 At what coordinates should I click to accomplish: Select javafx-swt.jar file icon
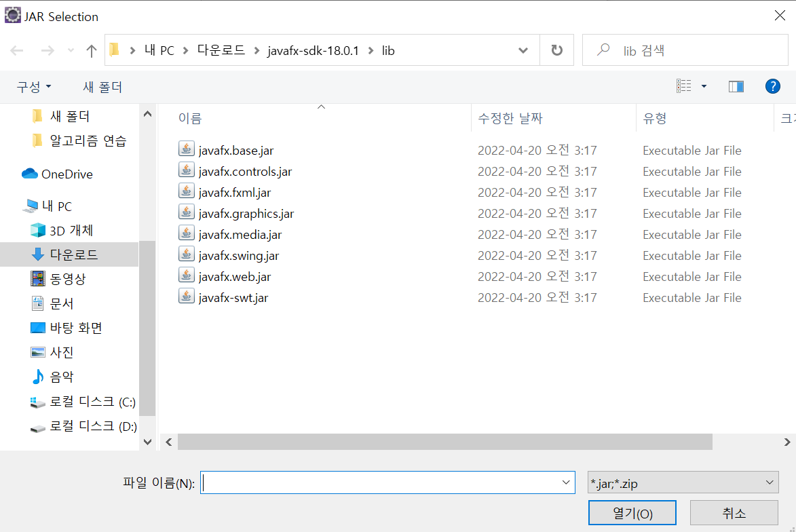click(x=187, y=296)
